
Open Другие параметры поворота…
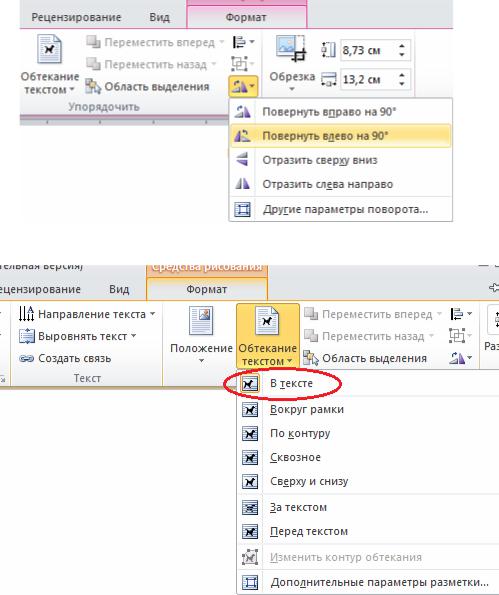pos(341,209)
